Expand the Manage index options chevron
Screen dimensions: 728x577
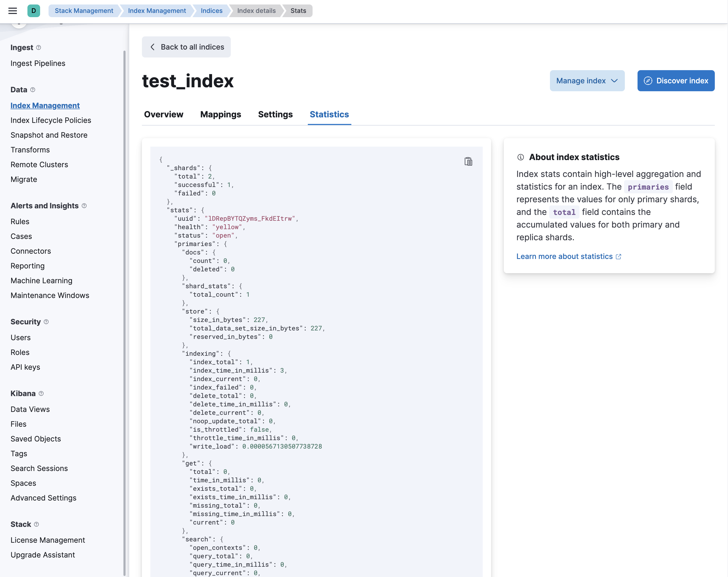tap(615, 80)
